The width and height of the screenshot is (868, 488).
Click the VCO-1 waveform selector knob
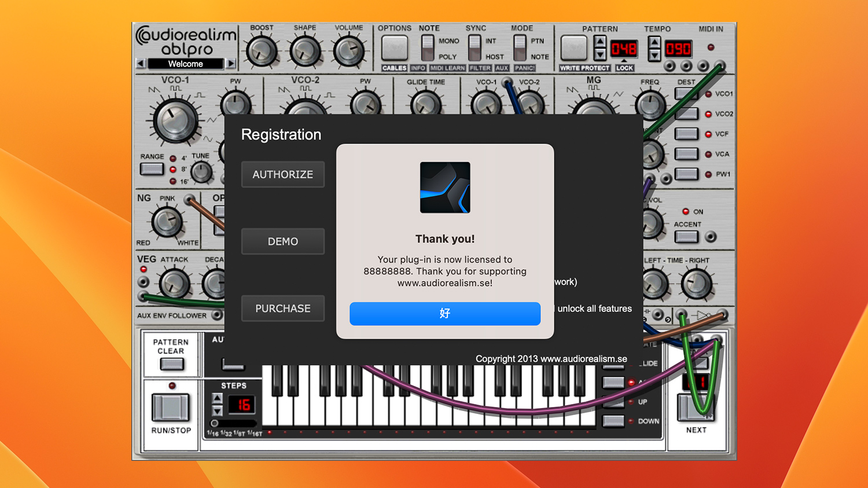coord(175,121)
